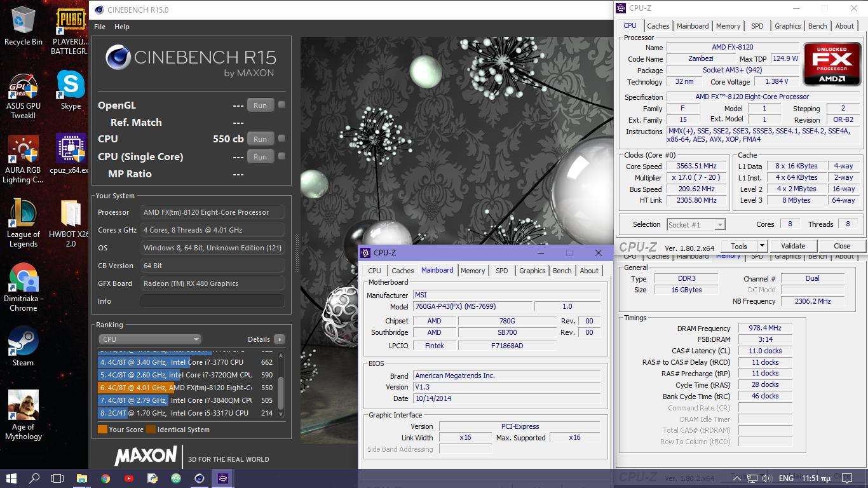Viewport: 868px width, 488px height.
Task: Show hidden system tray icons
Action: click(737, 478)
